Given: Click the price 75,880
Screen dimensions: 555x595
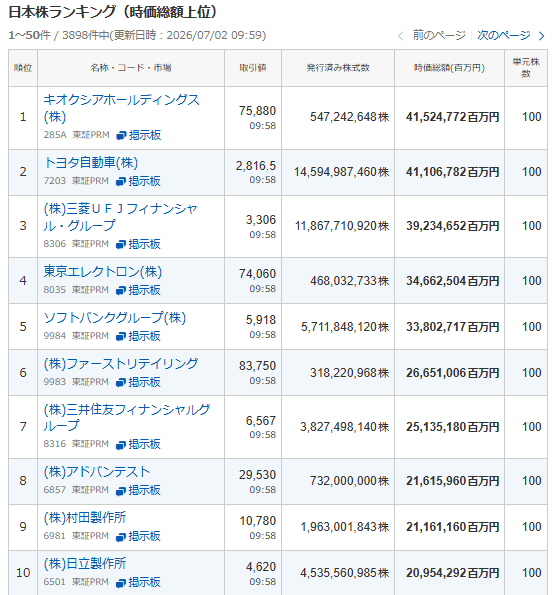Looking at the screenshot, I should pyautogui.click(x=257, y=111).
